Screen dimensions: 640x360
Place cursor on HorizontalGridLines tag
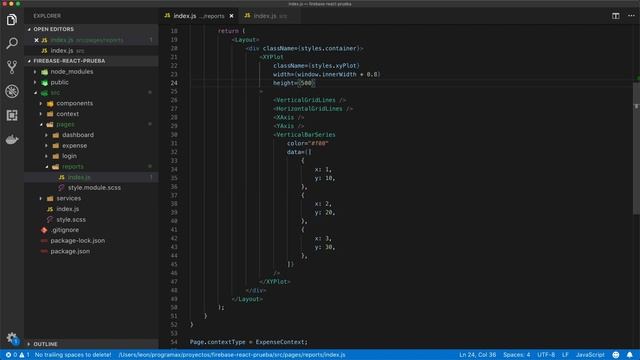coord(313,109)
